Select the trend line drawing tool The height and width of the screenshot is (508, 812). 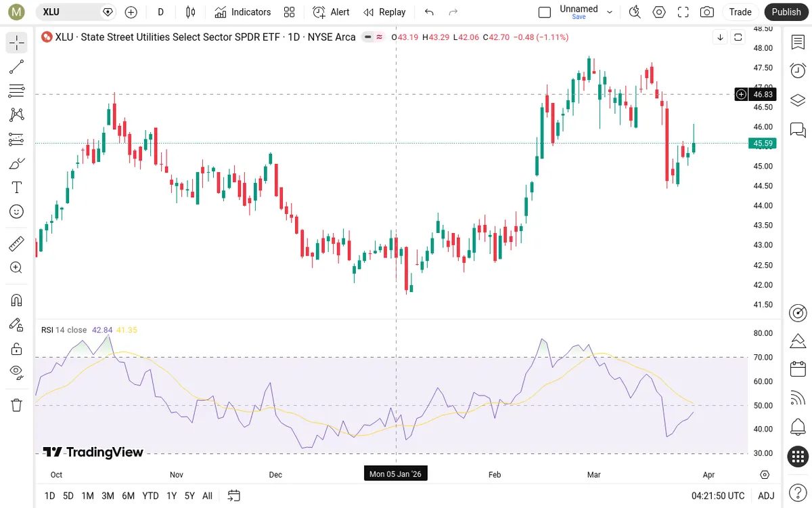click(16, 66)
